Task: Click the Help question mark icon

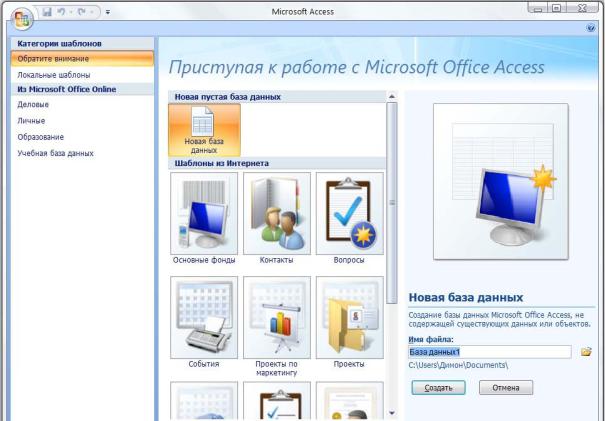Action: point(591,28)
